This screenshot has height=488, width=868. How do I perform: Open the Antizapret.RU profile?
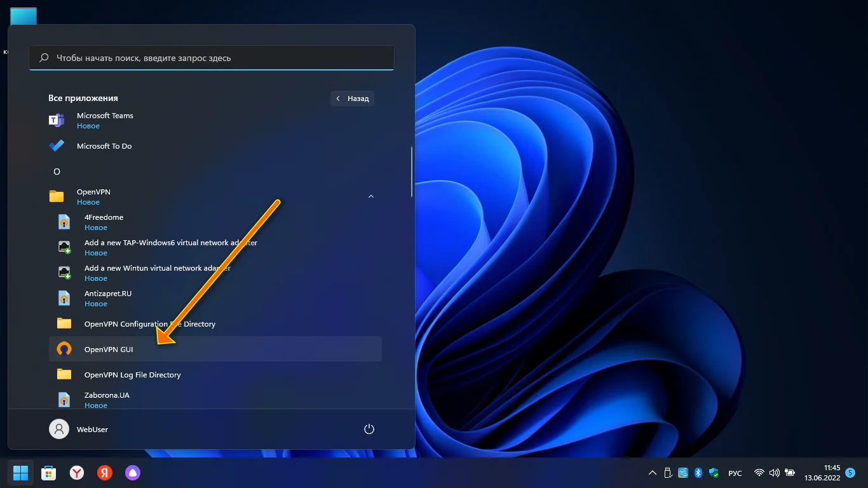pos(215,298)
